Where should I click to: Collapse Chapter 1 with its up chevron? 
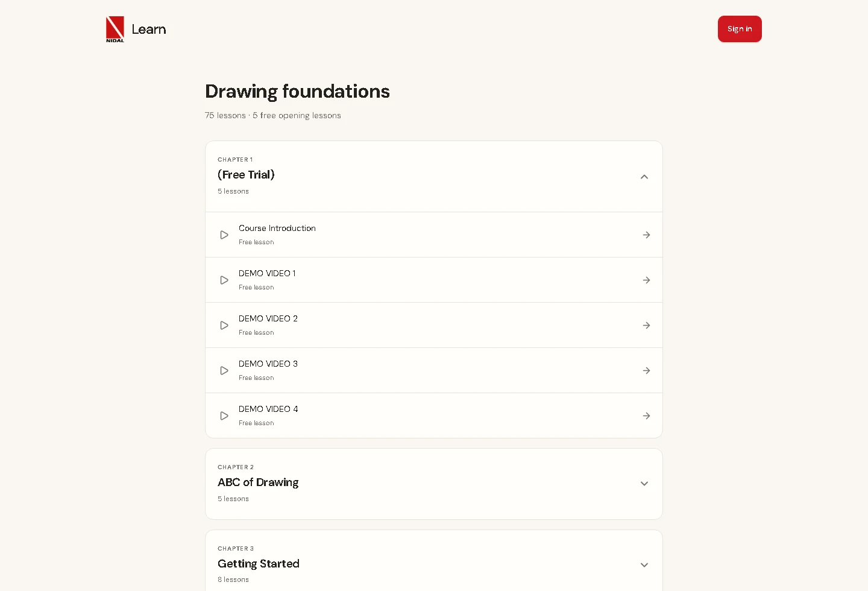[644, 177]
